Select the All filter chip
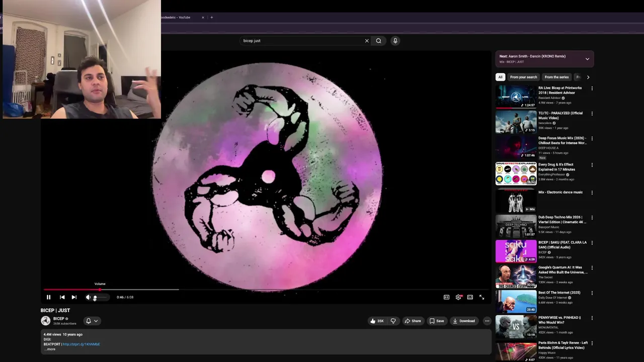 point(500,77)
